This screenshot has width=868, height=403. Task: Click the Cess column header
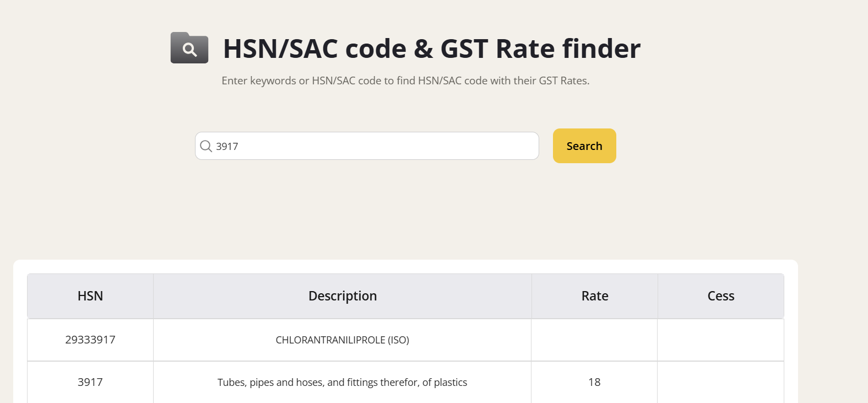720,296
